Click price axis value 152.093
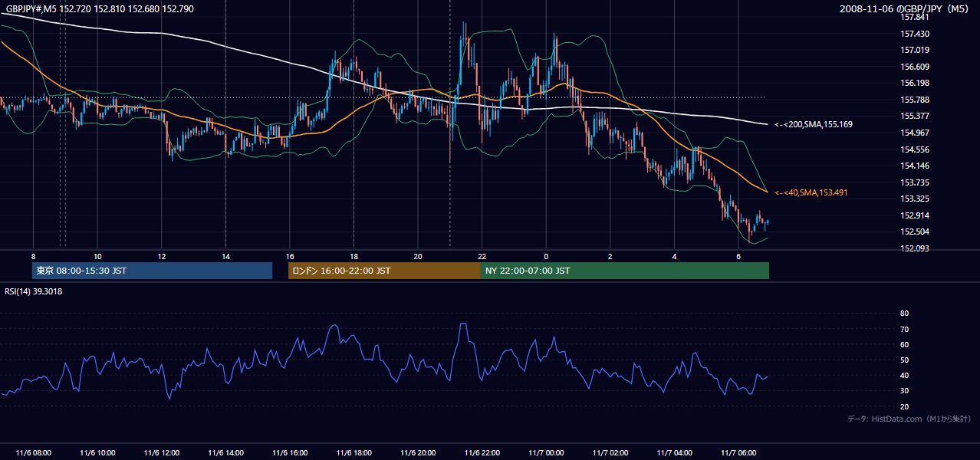The height and width of the screenshot is (460, 980). pos(915,248)
